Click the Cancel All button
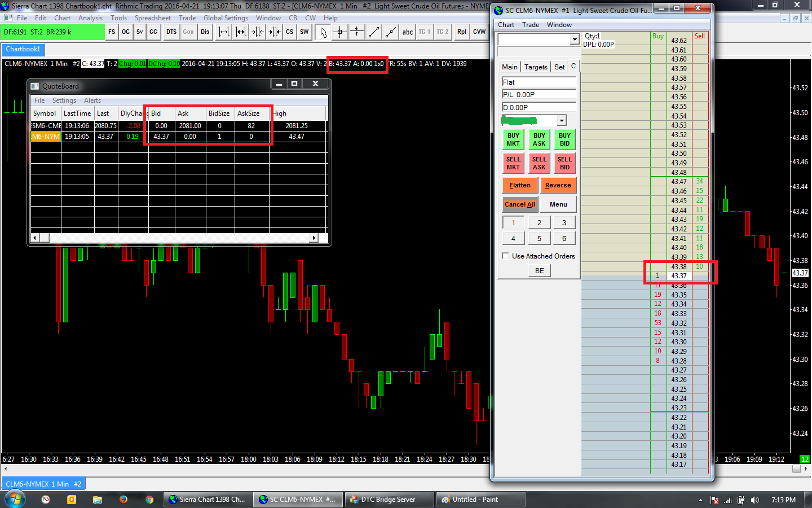 (520, 204)
